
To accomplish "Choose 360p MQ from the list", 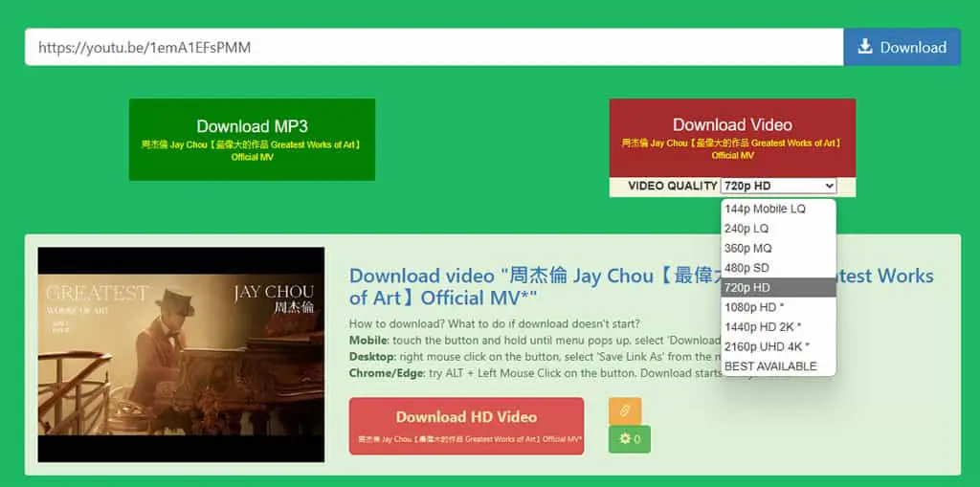I will pyautogui.click(x=778, y=248).
